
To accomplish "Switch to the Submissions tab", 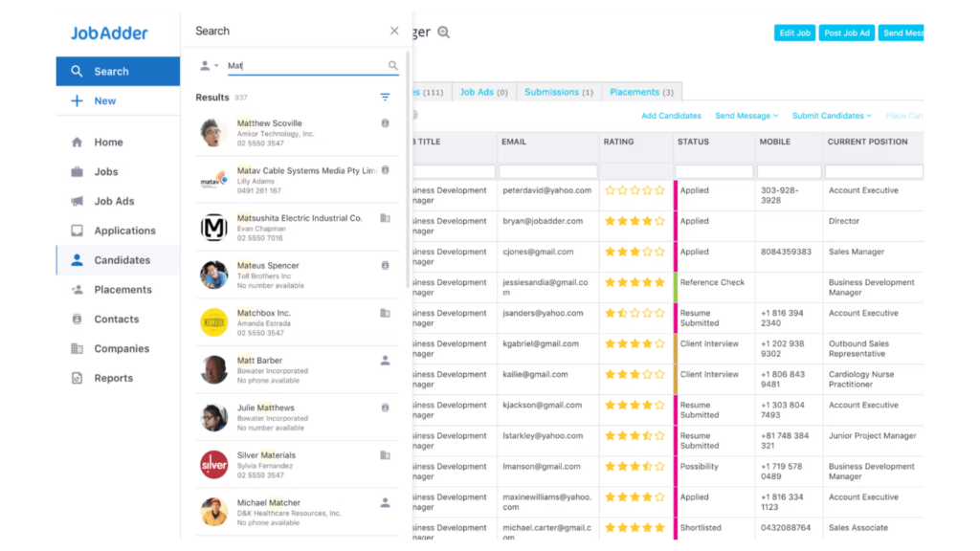I will coord(559,93).
